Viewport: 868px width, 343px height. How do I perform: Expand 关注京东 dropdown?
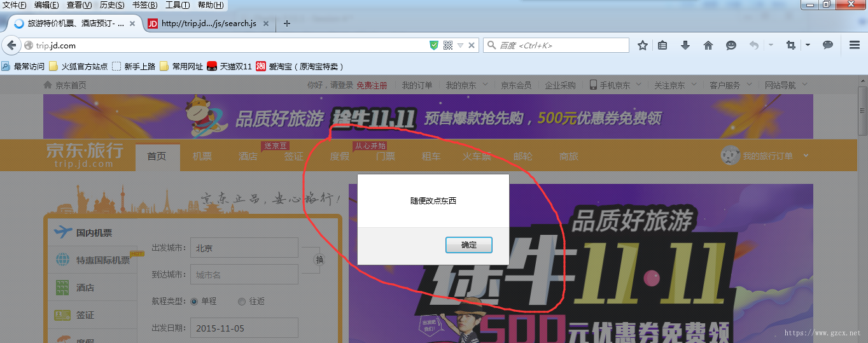(x=694, y=84)
